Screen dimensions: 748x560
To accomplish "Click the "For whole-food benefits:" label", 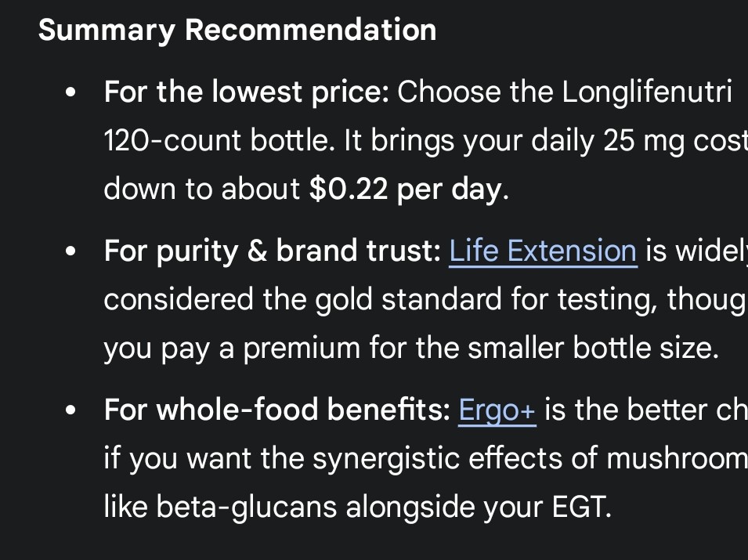I will [276, 410].
